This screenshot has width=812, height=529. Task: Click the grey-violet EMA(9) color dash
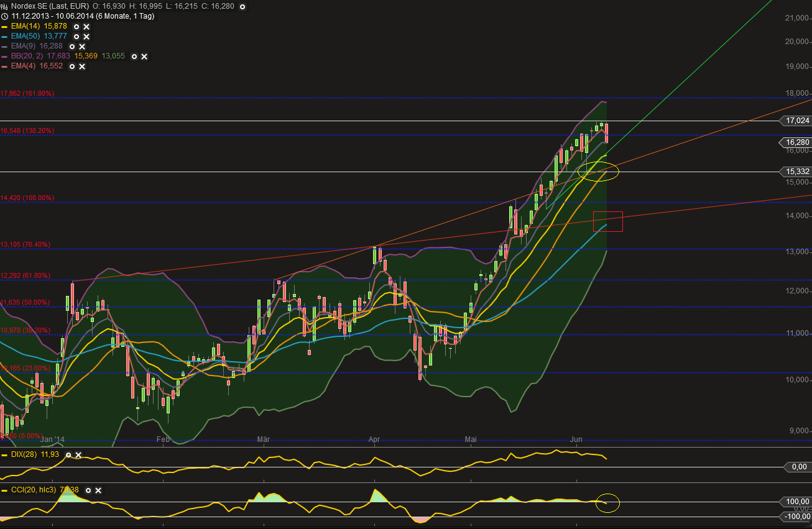[x=5, y=47]
